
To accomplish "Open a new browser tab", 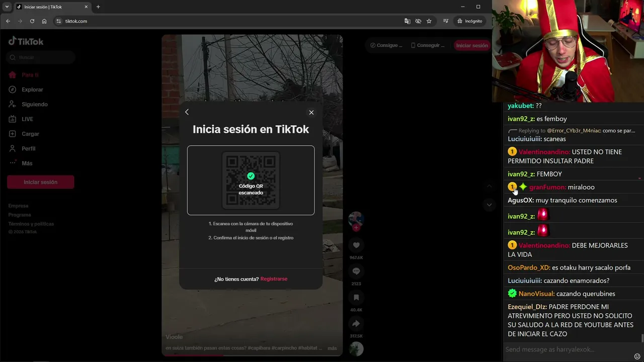I will tap(98, 7).
